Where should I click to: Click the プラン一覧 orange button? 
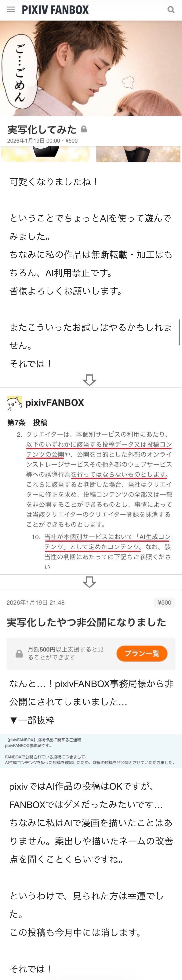pyautogui.click(x=142, y=654)
